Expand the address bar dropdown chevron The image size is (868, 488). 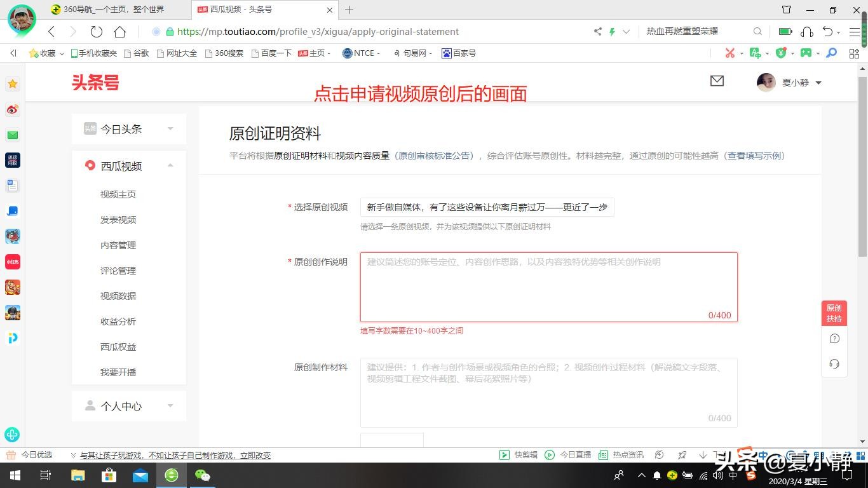point(626,31)
